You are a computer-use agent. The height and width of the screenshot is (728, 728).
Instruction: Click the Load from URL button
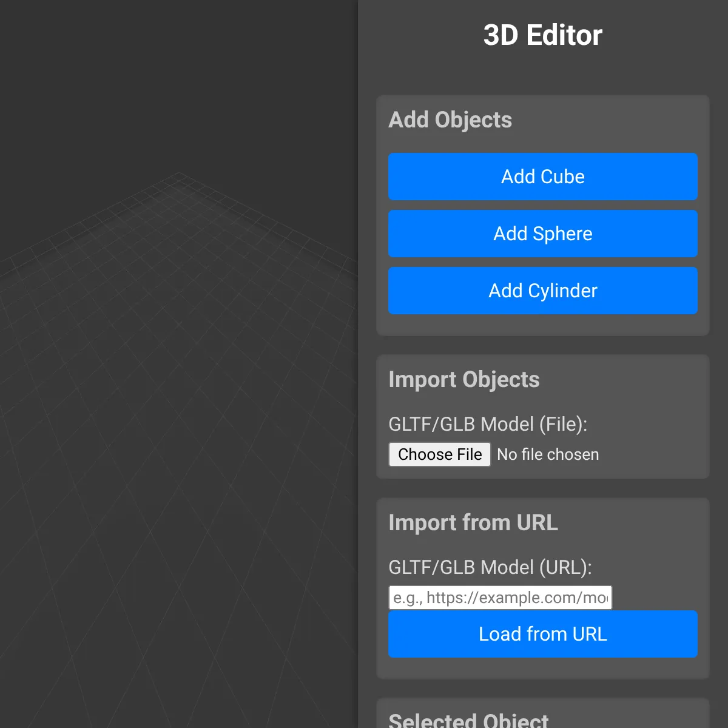point(542,634)
